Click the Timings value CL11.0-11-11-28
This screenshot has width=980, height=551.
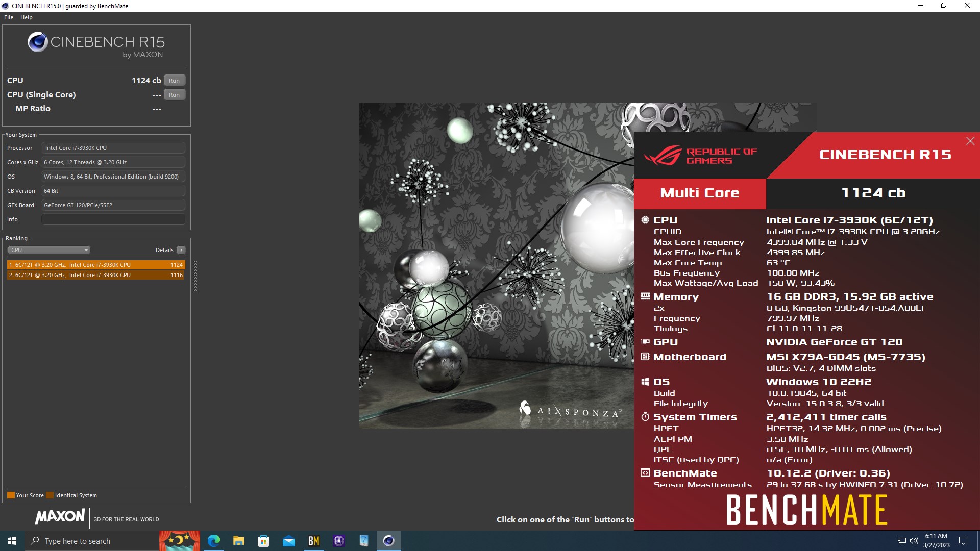(x=804, y=329)
